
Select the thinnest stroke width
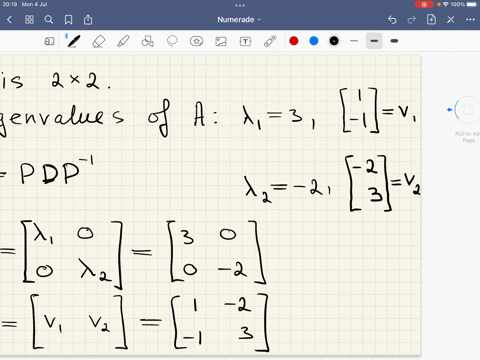tap(354, 41)
